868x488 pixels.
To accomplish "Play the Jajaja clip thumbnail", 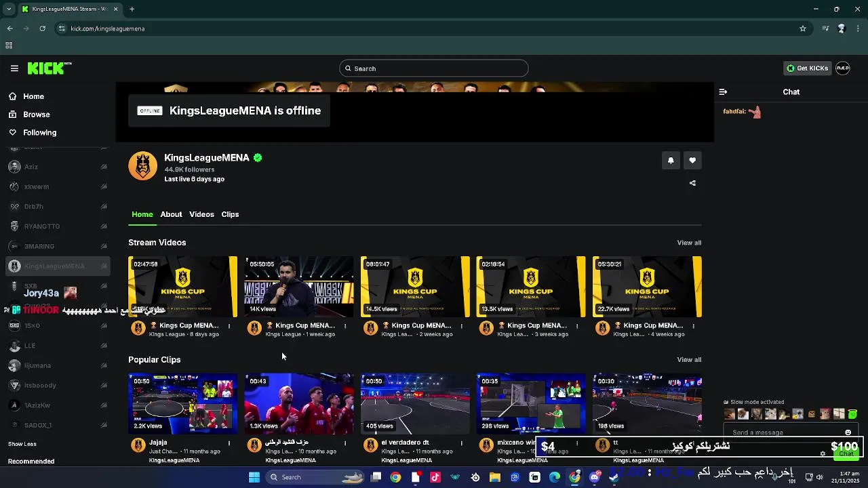I will tap(183, 404).
